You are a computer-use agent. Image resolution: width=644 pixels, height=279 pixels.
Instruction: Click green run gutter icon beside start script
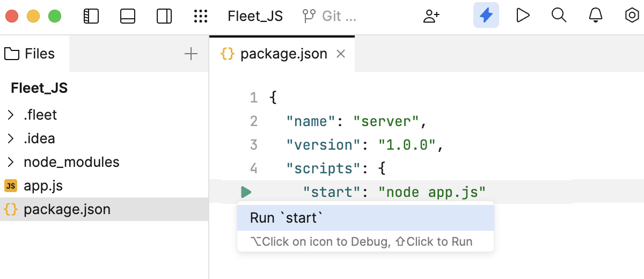pos(246,192)
